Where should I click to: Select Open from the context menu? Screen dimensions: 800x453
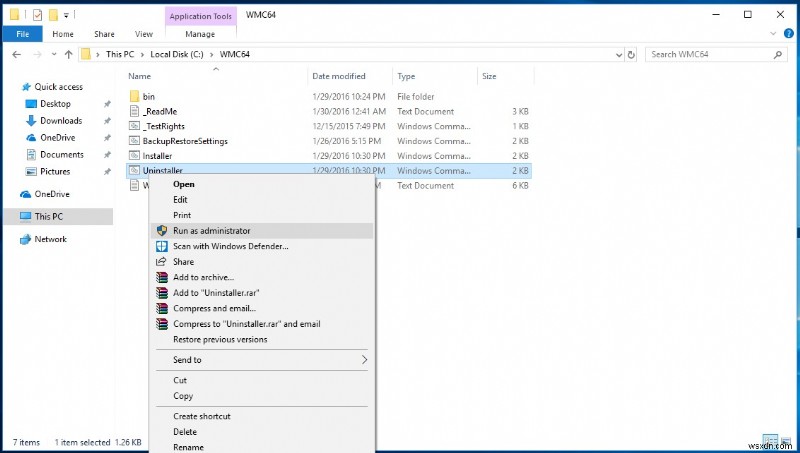point(262,184)
